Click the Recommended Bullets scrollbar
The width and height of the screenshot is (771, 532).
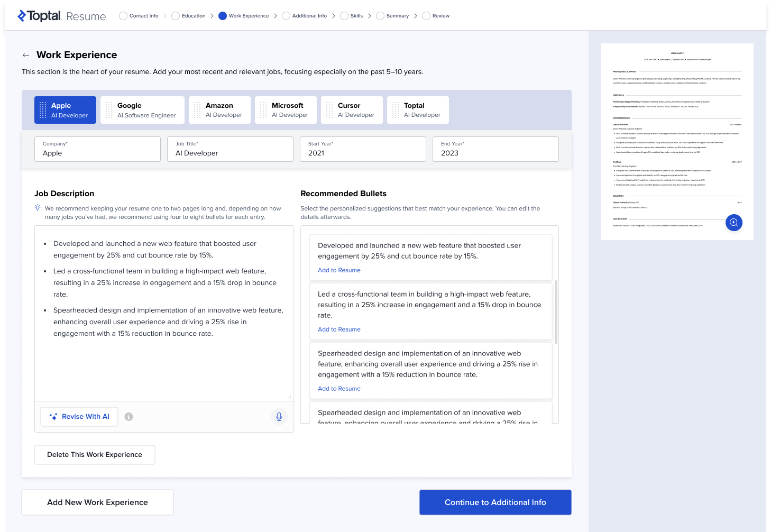point(556,312)
